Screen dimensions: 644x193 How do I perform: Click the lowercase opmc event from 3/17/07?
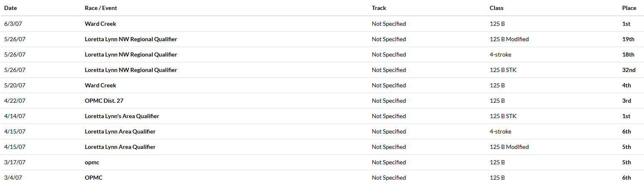point(92,162)
